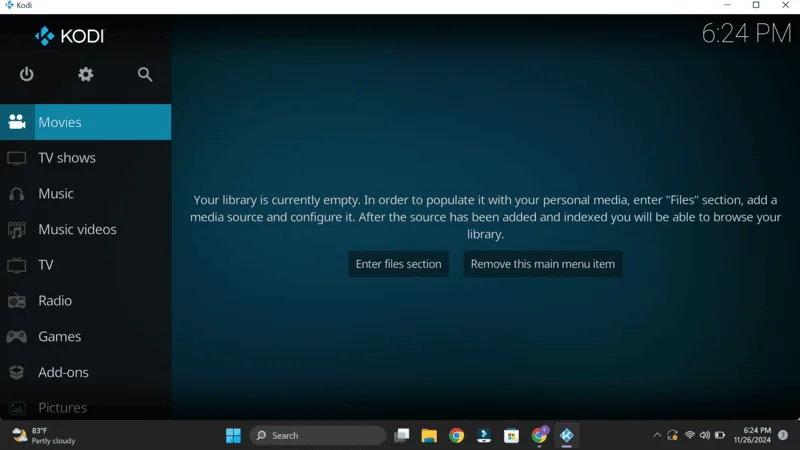Click the Enter files section button
This screenshot has height=450, width=800.
pyautogui.click(x=398, y=264)
